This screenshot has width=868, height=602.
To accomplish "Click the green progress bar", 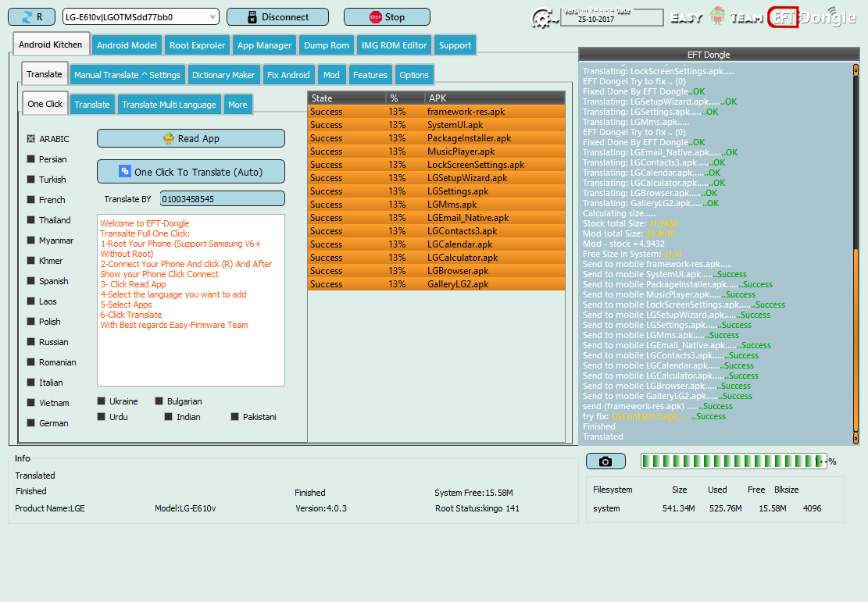I will pos(734,461).
